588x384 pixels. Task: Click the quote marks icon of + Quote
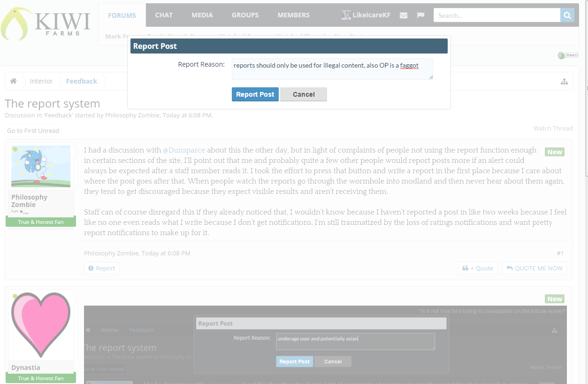point(466,268)
